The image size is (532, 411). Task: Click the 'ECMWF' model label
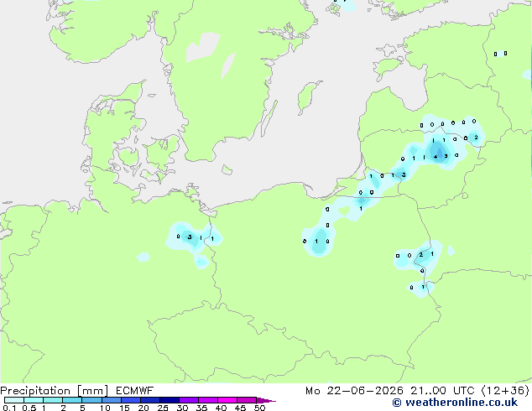[x=134, y=391]
